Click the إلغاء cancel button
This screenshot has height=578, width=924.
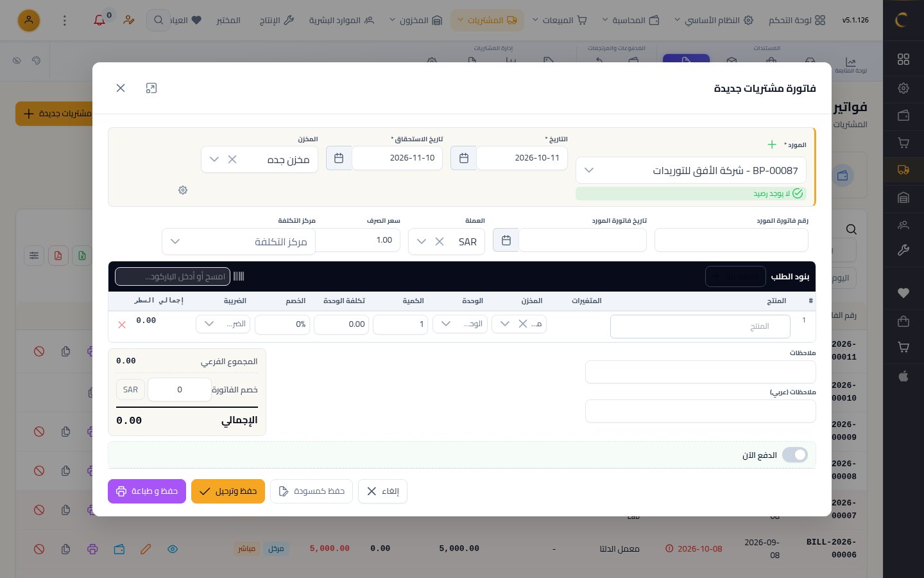pos(382,491)
